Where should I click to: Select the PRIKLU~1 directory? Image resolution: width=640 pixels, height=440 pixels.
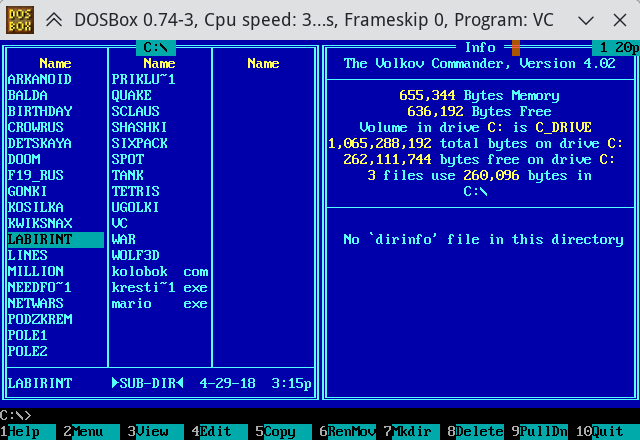click(x=144, y=79)
